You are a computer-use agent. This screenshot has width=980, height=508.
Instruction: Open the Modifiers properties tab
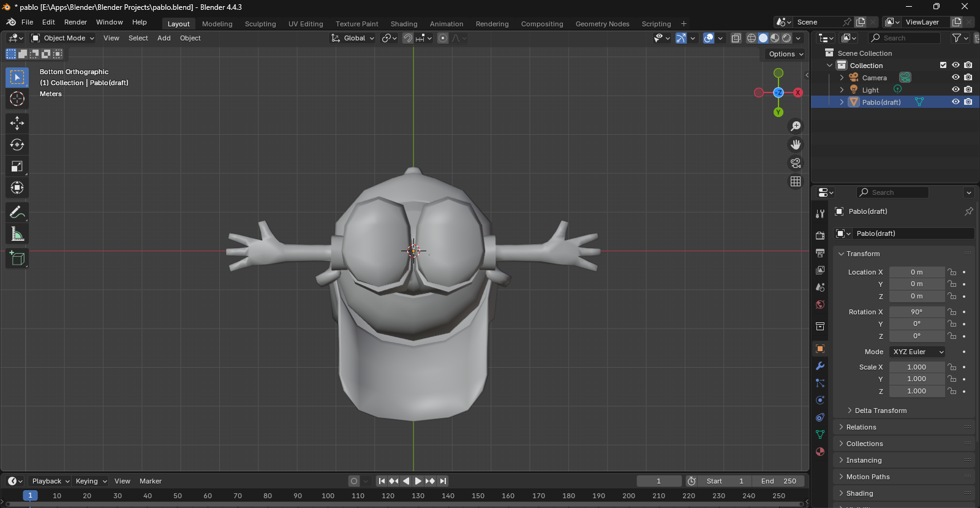point(820,366)
